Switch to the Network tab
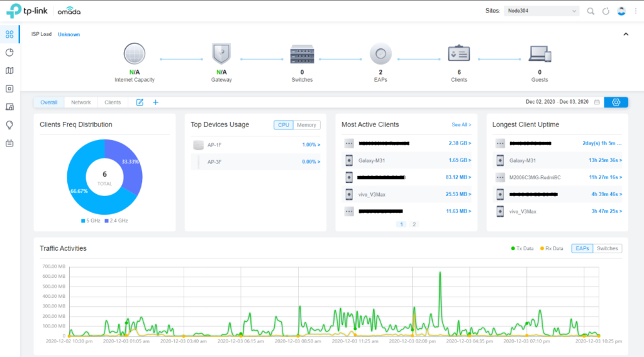This screenshot has width=644, height=357. (80, 102)
